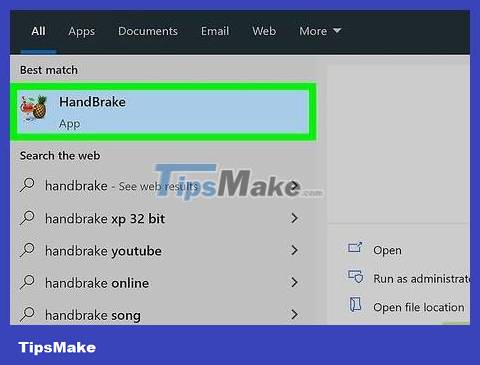Expand chevron for handbrake xp 32 bit
480x365 pixels.
pos(294,218)
